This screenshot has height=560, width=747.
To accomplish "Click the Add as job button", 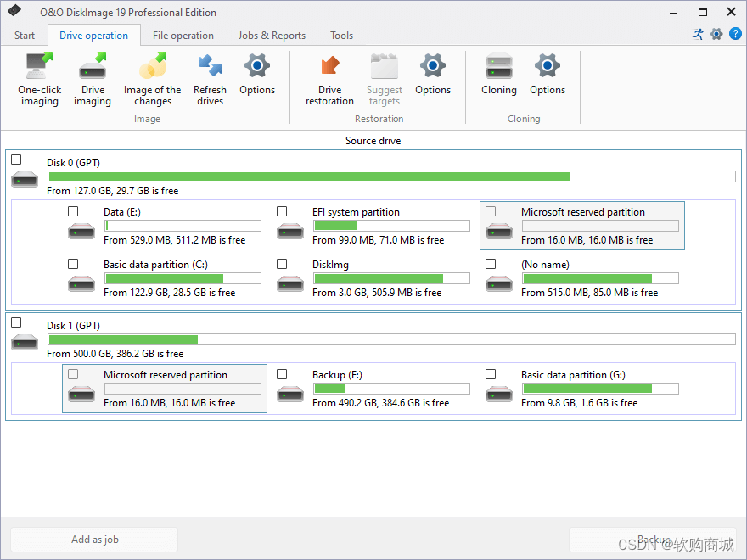I will coord(94,540).
